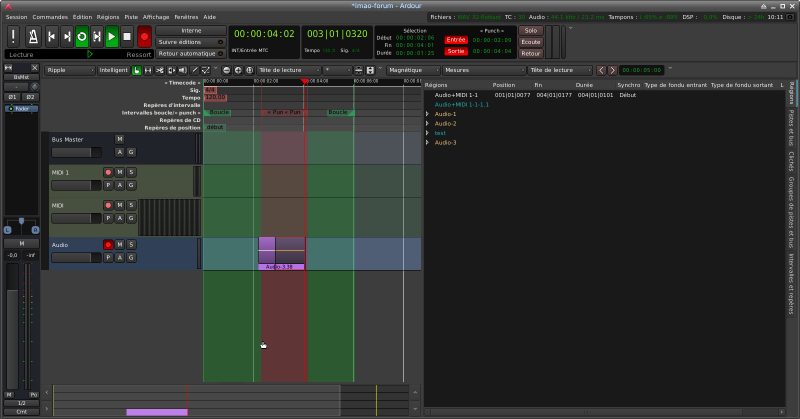The image size is (800, 419).
Task: Open the Fenêtres menu
Action: pyautogui.click(x=187, y=17)
